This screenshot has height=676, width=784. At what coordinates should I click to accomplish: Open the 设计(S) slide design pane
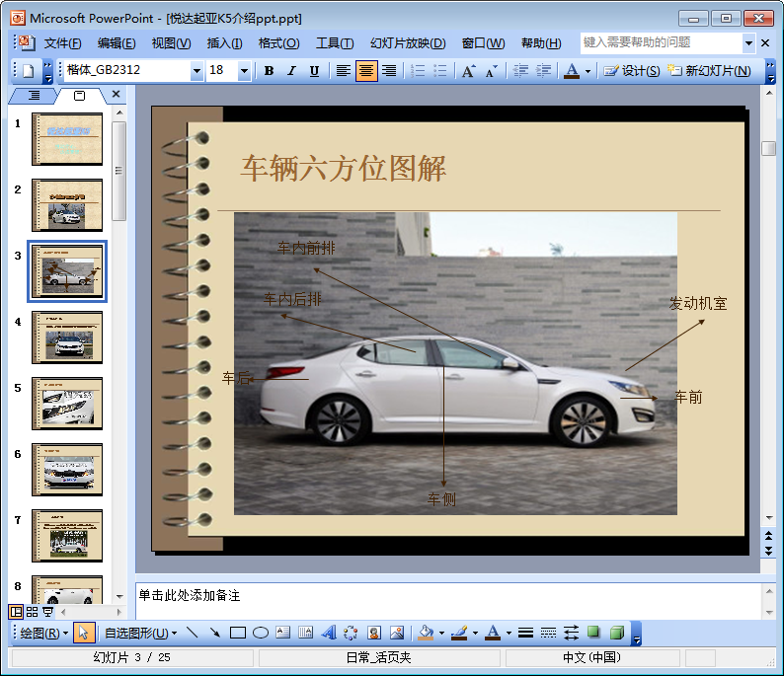pyautogui.click(x=632, y=71)
